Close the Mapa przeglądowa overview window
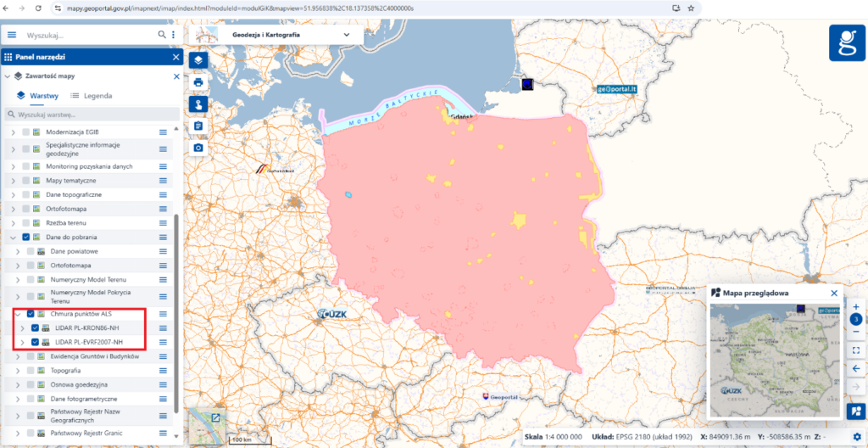The height and width of the screenshot is (448, 868). click(834, 293)
